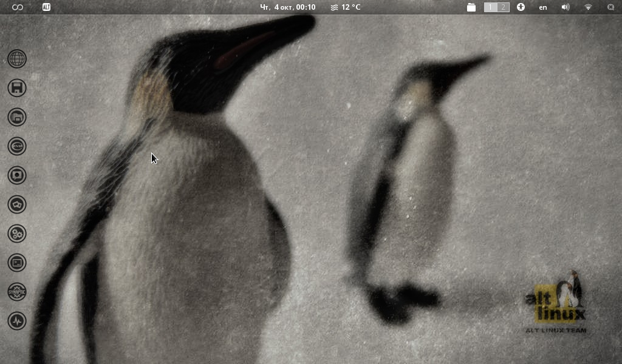
Task: Click the chat status icon in top bar
Action: pos(611,7)
